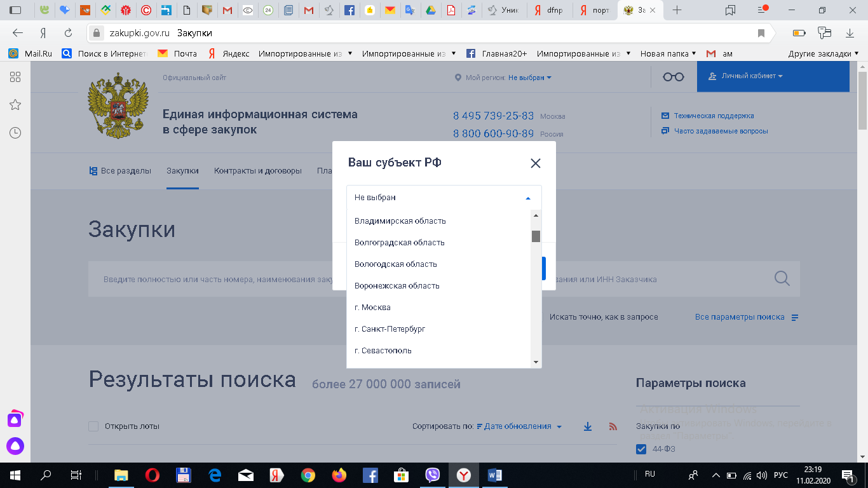Click the download results arrow icon
Screen dimensions: 868x488
click(x=588, y=427)
